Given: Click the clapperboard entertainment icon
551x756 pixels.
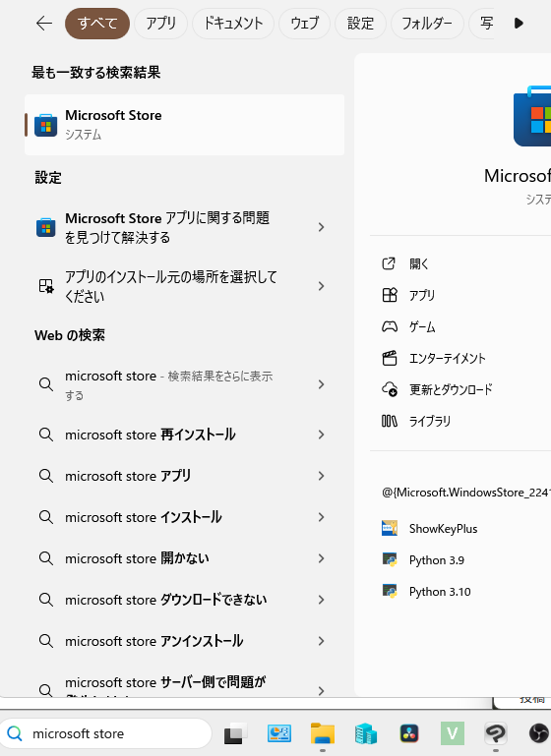Looking at the screenshot, I should 390,358.
